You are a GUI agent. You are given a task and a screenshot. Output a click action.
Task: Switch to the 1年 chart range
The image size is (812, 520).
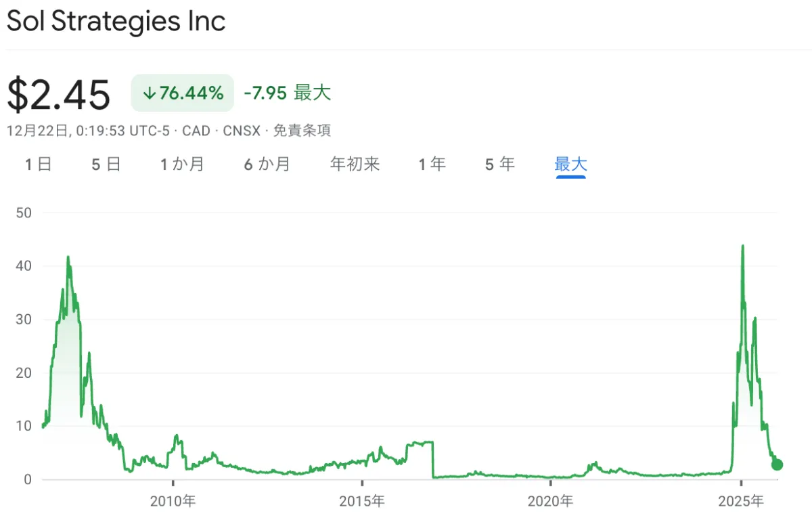click(432, 164)
